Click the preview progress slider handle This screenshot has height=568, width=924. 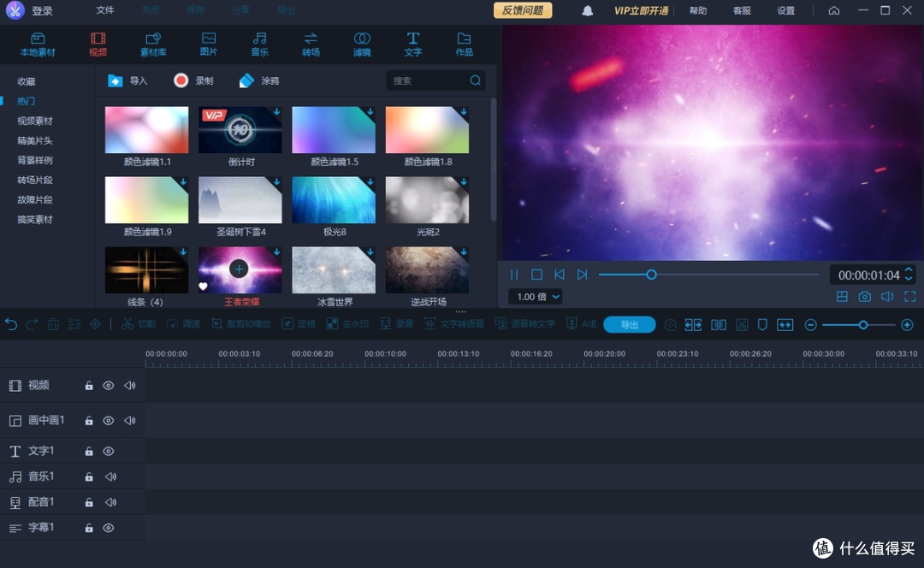coord(651,275)
